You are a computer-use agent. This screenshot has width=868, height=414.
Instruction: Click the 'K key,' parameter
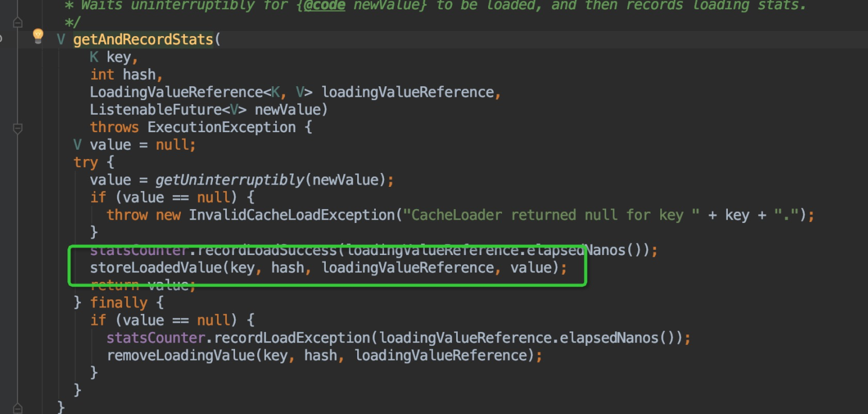(113, 58)
